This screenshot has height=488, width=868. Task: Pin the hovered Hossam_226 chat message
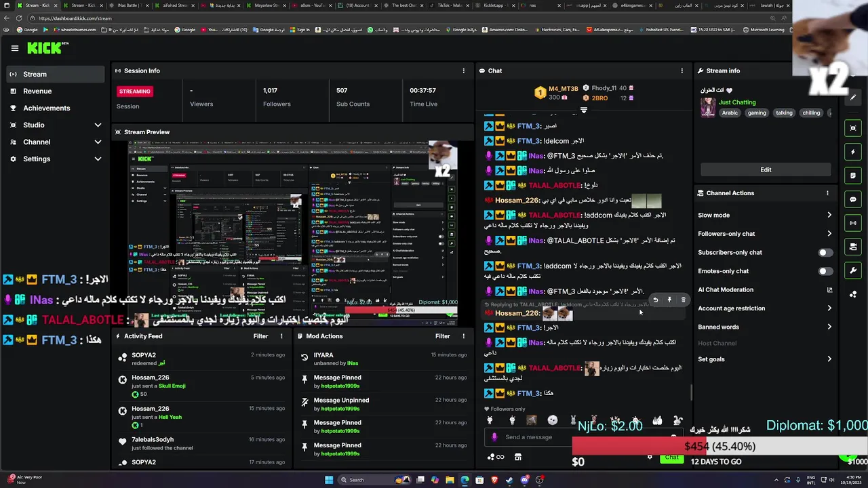(669, 300)
